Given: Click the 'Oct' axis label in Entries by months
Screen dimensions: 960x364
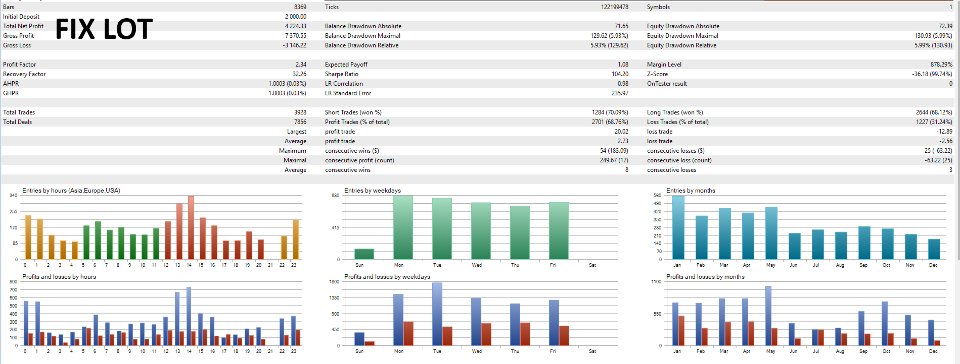Looking at the screenshot, I should click(888, 265).
